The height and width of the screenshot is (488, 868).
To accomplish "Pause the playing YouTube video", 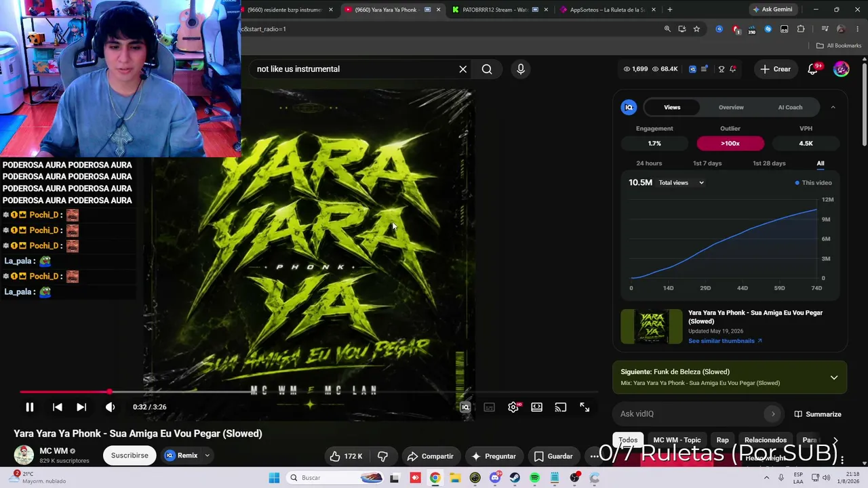I will [x=30, y=407].
